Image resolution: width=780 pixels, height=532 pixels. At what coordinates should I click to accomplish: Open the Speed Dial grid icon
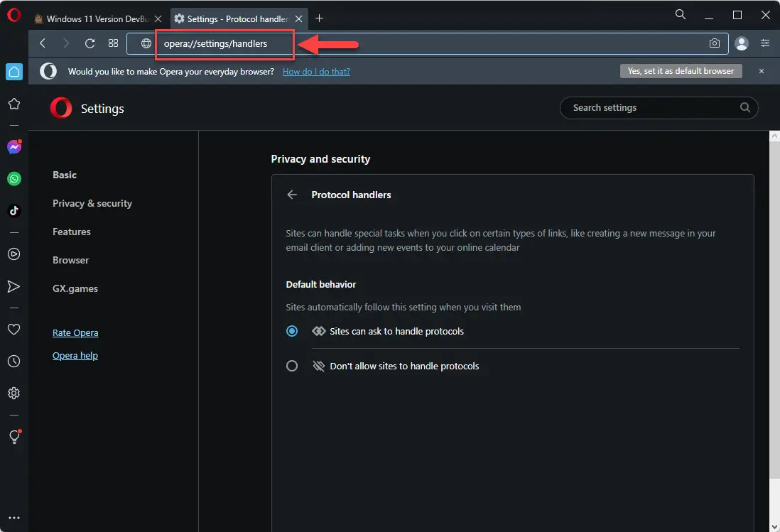[x=114, y=43]
